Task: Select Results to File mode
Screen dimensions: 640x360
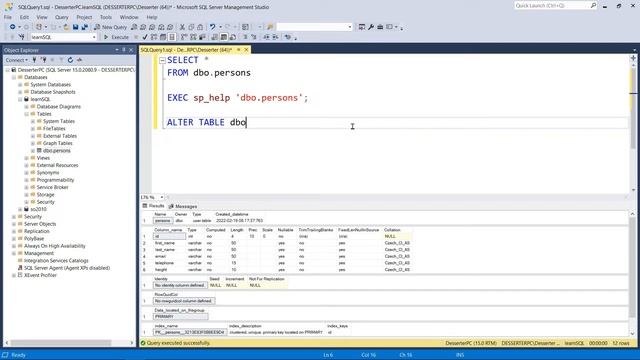Action: coord(233,37)
